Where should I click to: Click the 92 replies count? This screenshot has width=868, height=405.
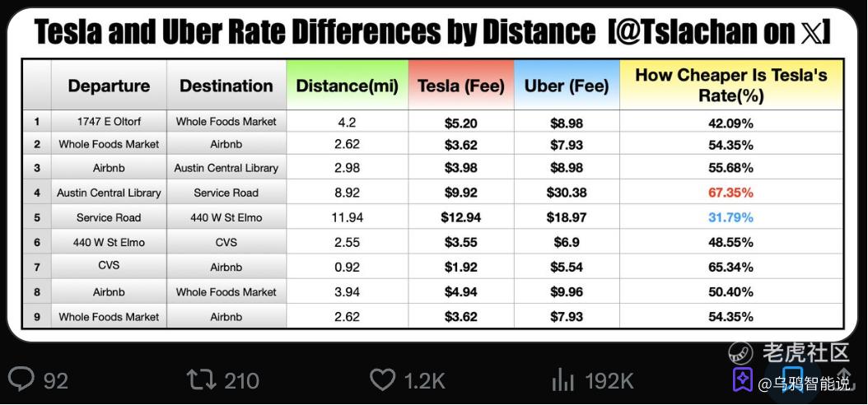pyautogui.click(x=55, y=380)
